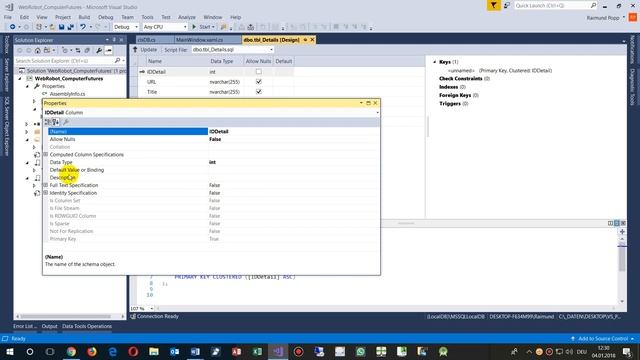Screen dimensions: 640x360
Task: Open the Debug configuration dropdown
Action: coord(126,27)
